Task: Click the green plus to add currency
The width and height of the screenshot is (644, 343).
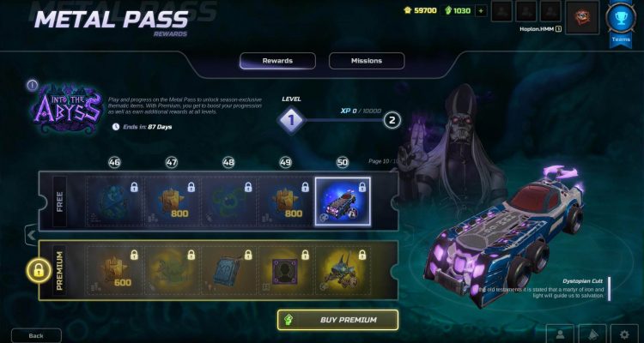Action: coord(481,10)
